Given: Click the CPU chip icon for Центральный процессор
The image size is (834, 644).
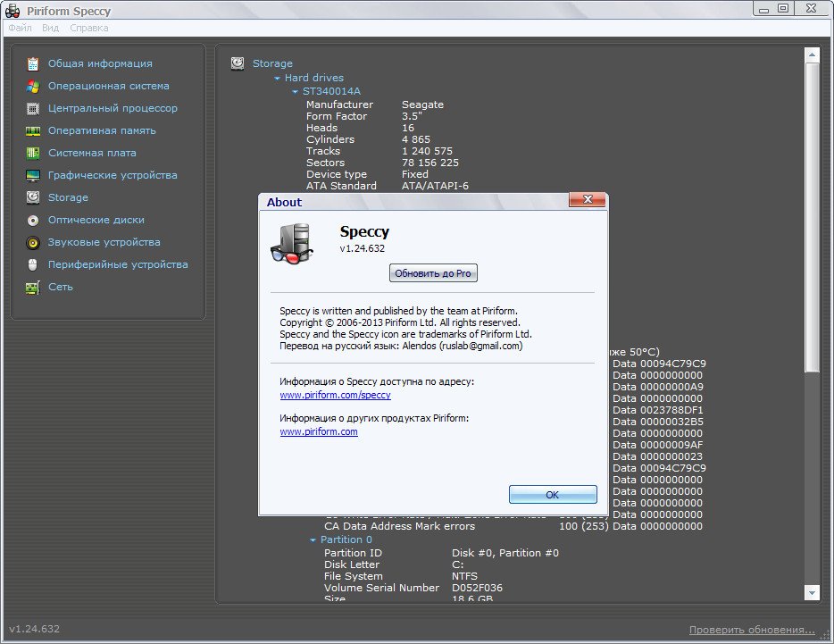Looking at the screenshot, I should 33,109.
